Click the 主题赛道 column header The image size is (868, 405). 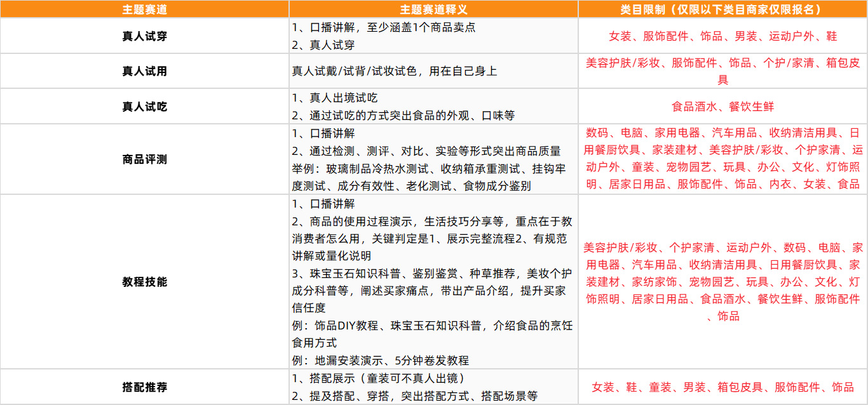point(144,9)
